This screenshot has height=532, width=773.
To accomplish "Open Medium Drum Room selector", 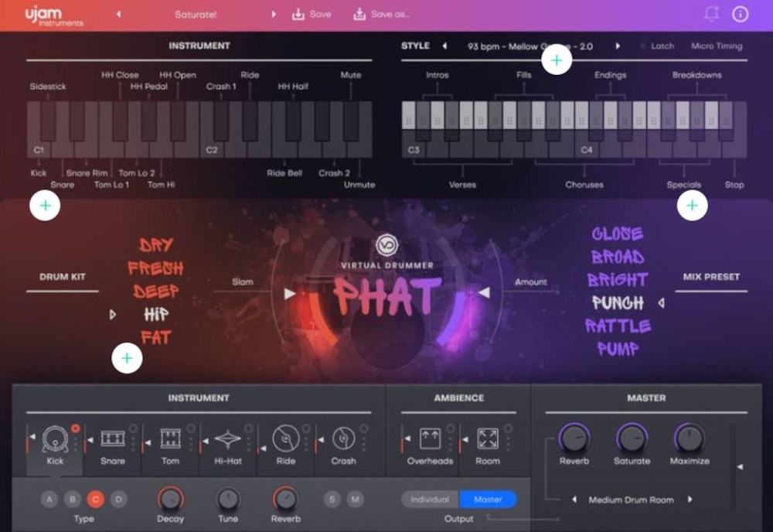I will click(x=631, y=500).
